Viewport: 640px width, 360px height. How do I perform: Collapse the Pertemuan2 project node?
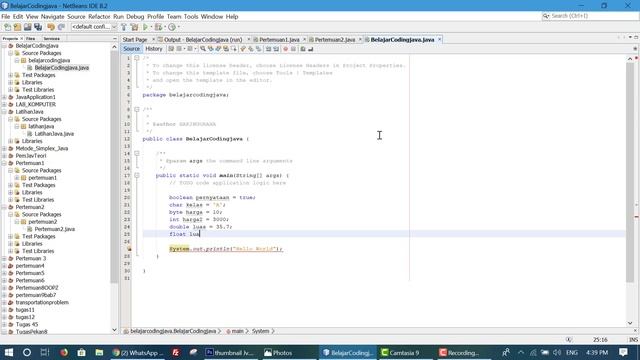pyautogui.click(x=4, y=207)
